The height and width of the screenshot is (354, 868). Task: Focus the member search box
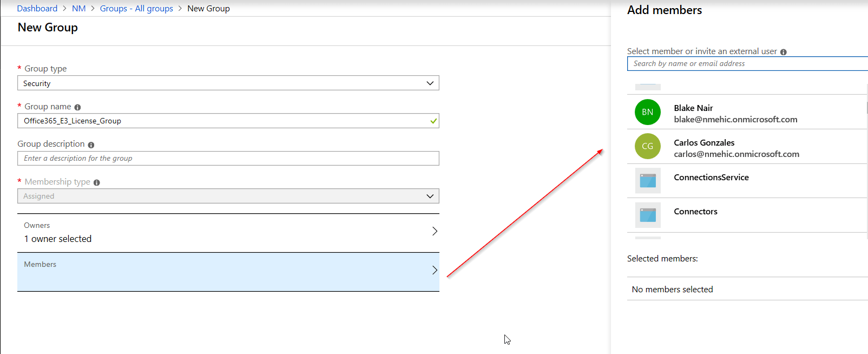[x=747, y=64]
